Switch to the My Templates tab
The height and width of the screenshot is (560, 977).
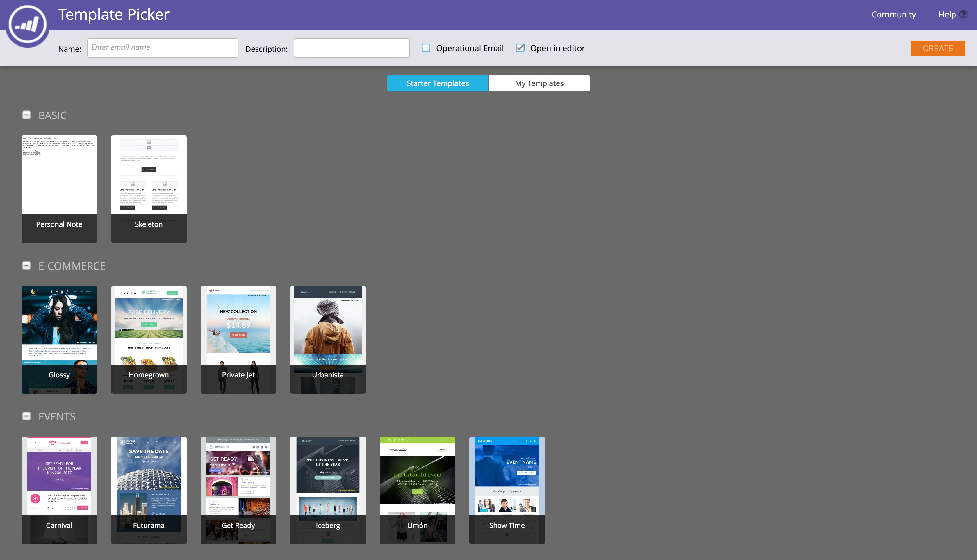coord(539,83)
